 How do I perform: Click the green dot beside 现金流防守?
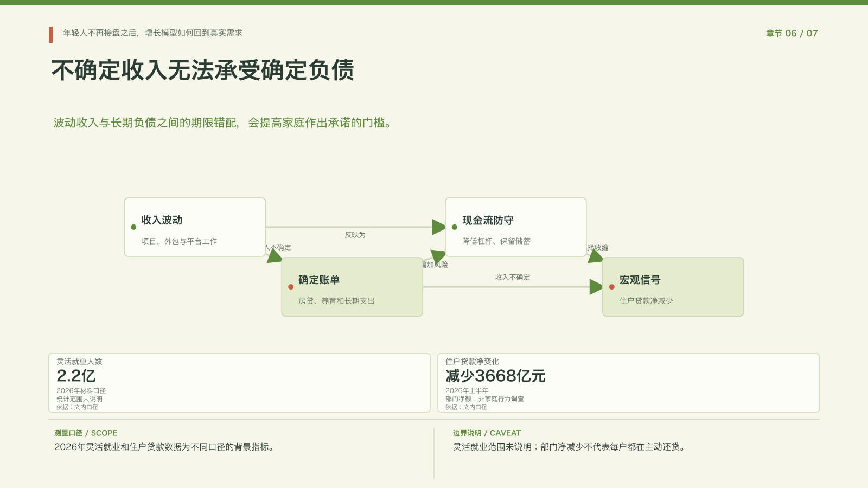pyautogui.click(x=455, y=227)
